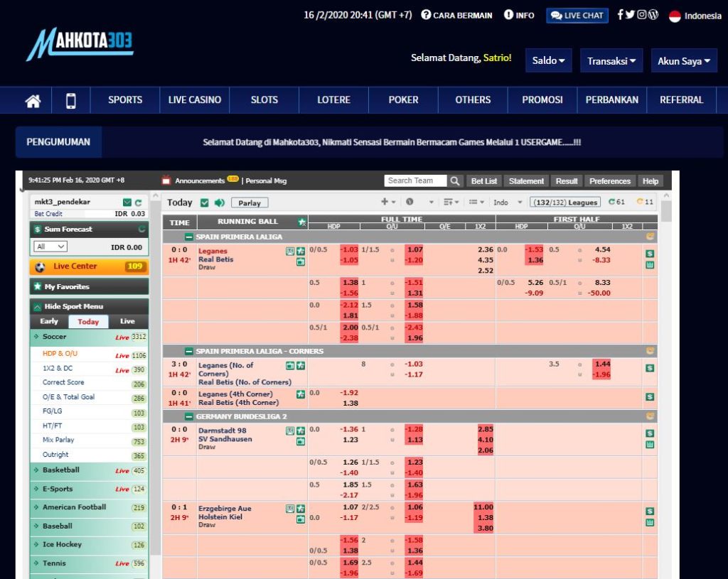Expand the E-Sports sport category
Image resolution: width=728 pixels, height=579 pixels.
[x=89, y=489]
